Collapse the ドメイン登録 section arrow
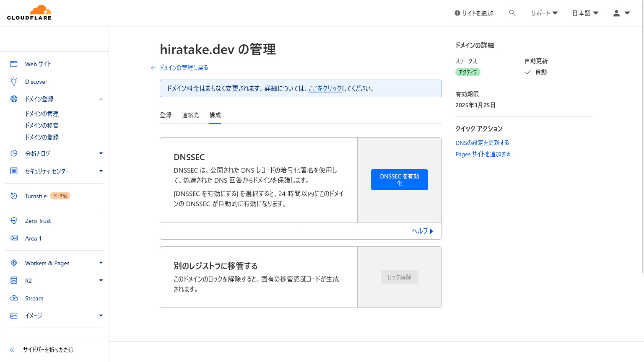 click(101, 99)
